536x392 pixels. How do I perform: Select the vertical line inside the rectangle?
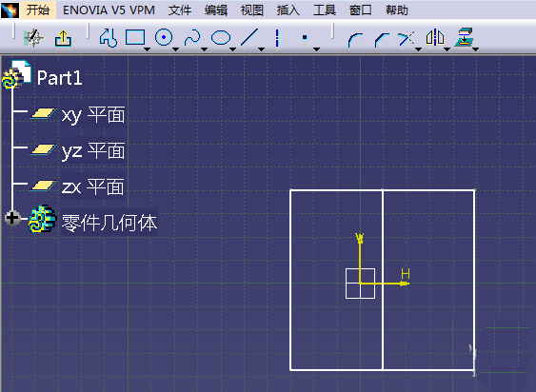point(382,280)
